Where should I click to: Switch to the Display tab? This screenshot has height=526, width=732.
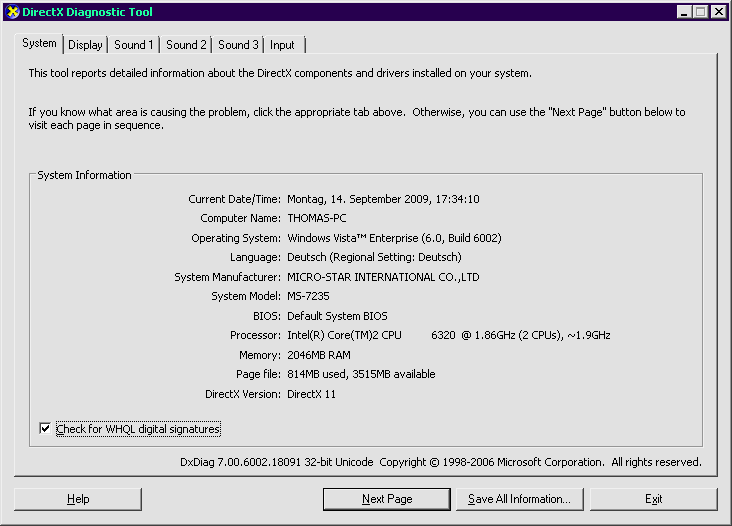(85, 45)
